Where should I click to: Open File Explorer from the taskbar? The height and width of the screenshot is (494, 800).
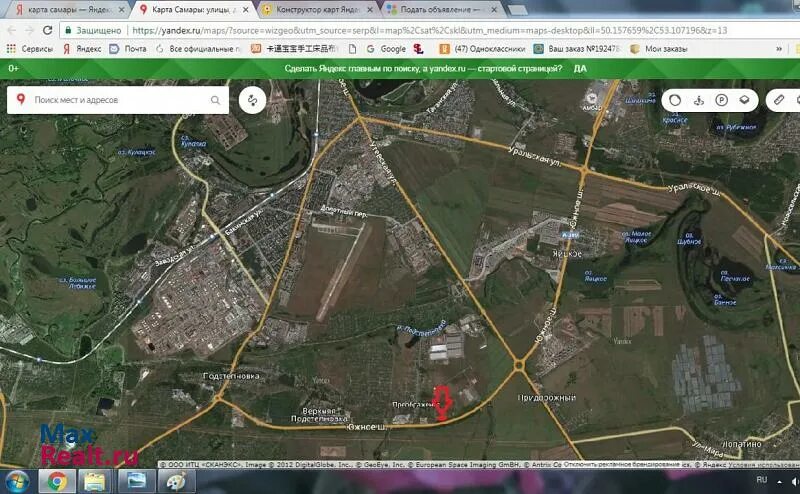click(95, 482)
